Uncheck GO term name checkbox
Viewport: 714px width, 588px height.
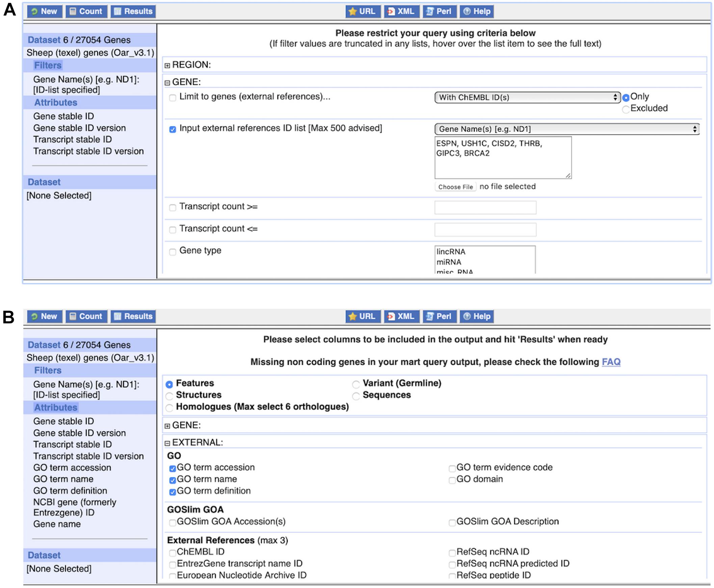click(x=173, y=480)
